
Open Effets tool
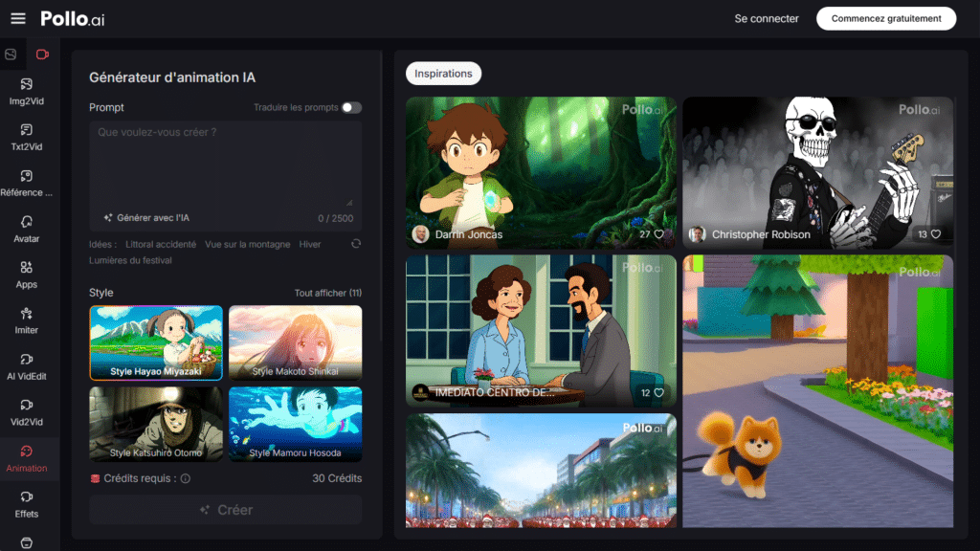point(26,505)
